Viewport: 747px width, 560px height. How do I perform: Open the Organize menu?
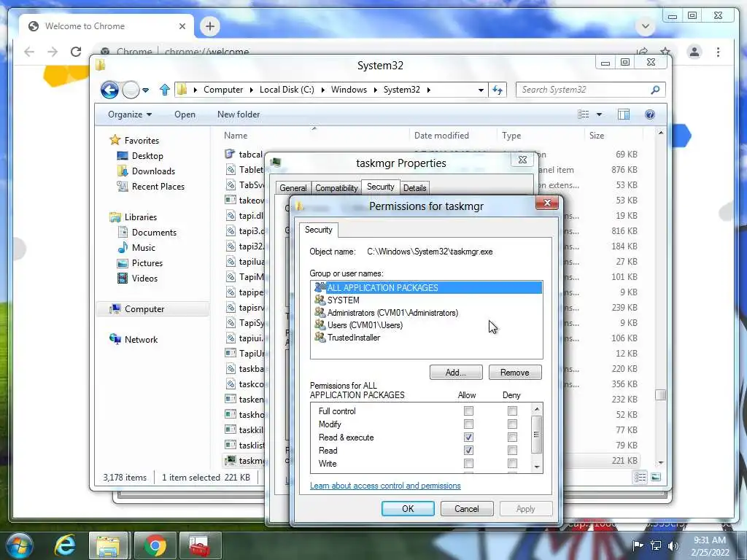(130, 114)
